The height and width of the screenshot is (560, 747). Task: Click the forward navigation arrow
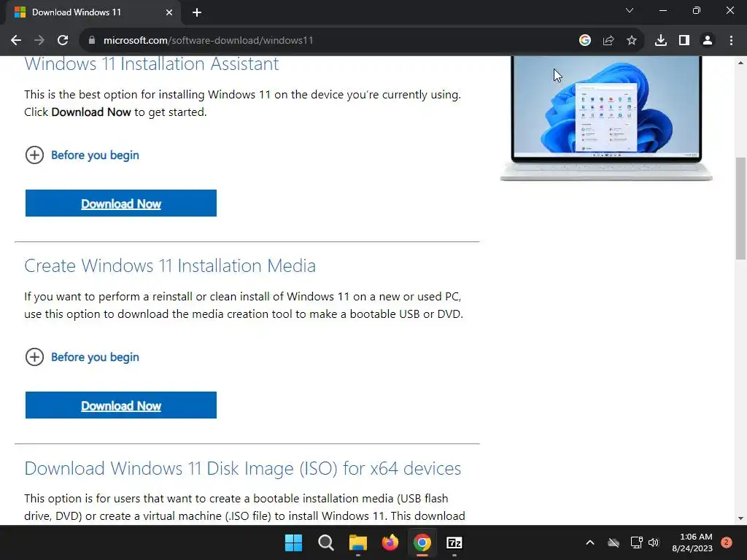pos(39,41)
